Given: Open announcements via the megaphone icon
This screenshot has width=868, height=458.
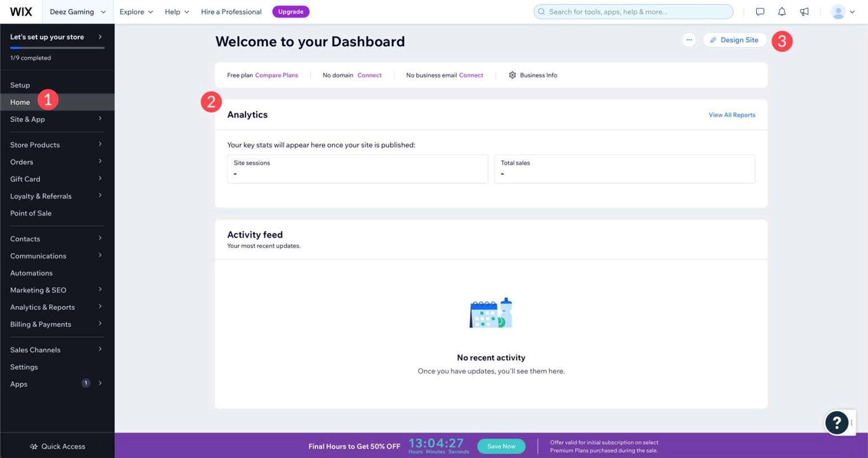Looking at the screenshot, I should (804, 11).
